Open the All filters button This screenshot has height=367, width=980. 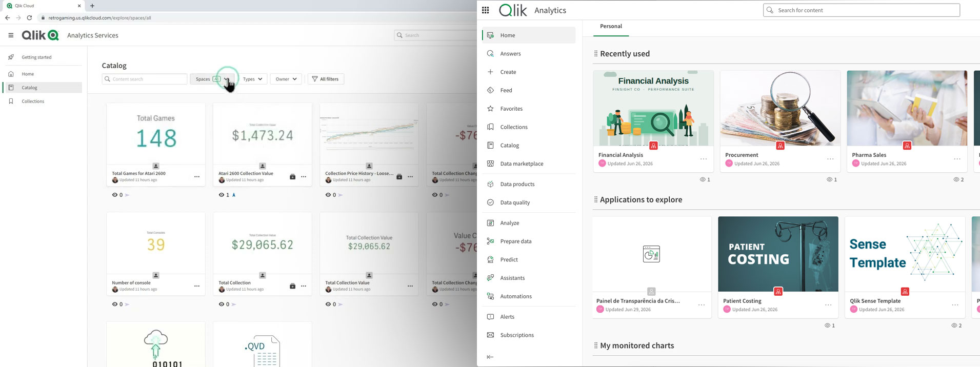click(326, 79)
